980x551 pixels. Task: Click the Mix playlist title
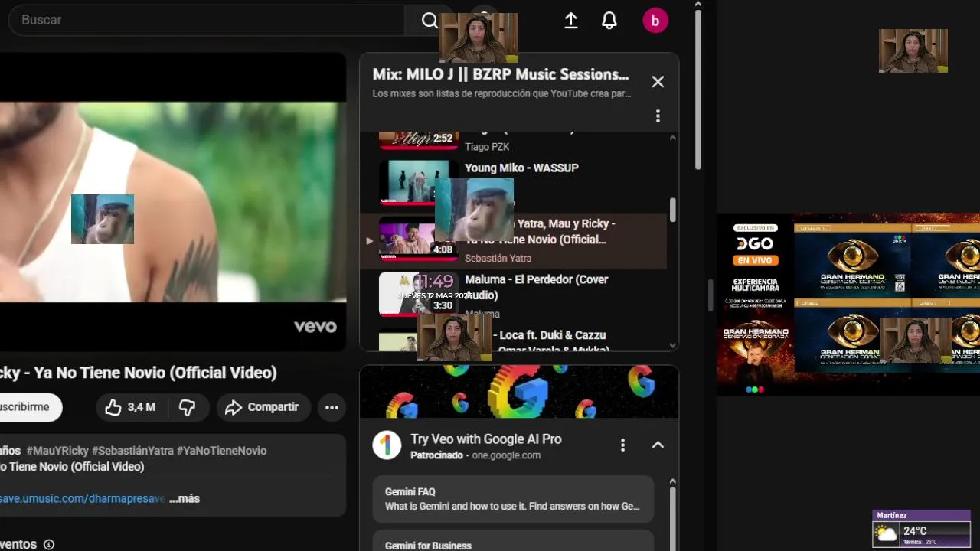(501, 74)
